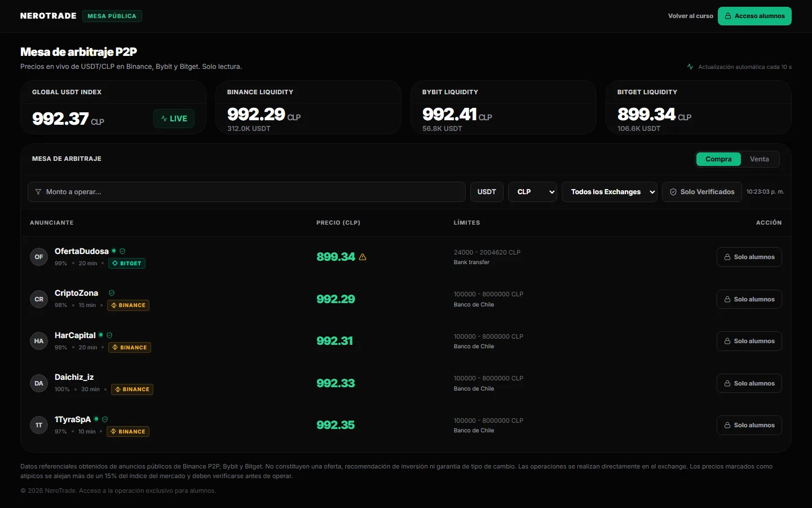
Task: Open the CLP currency dropdown
Action: (532, 192)
